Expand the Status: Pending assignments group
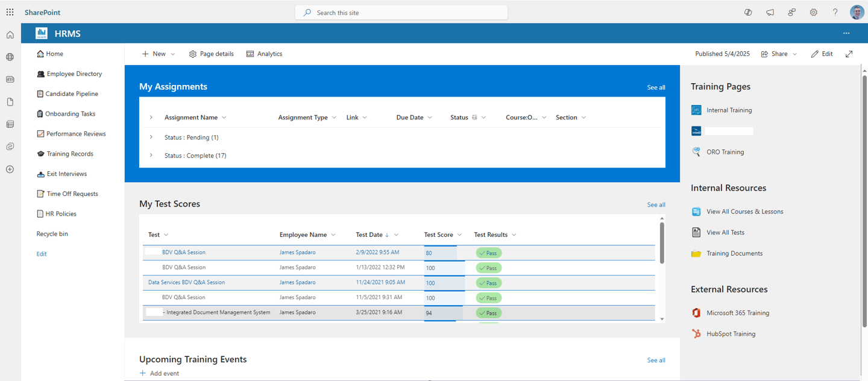This screenshot has height=381, width=868. pyautogui.click(x=151, y=137)
